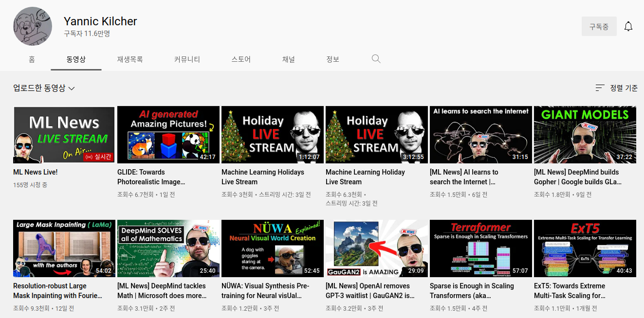644x318 pixels.
Task: Click 'Sparse is Enough in Scaling Transformers' title
Action: tap(472, 291)
